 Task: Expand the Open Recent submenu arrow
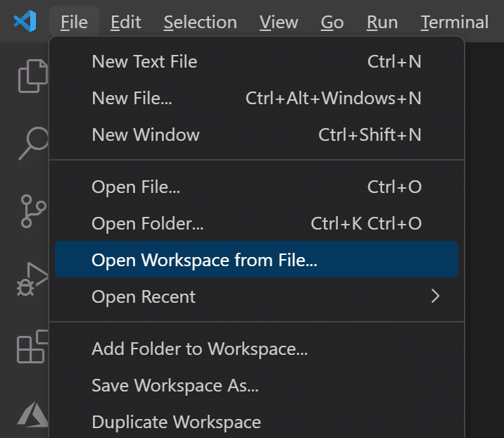[x=435, y=296]
